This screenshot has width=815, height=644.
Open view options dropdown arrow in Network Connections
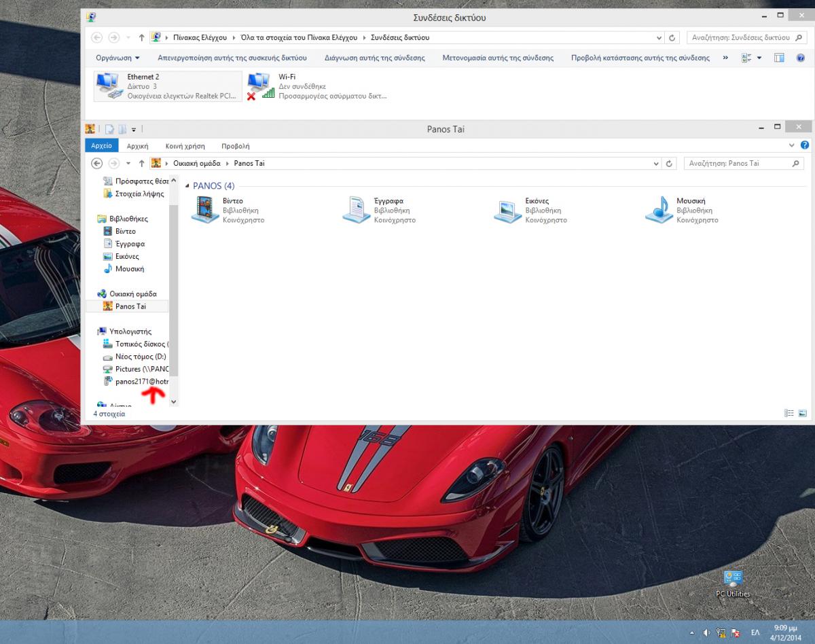[x=759, y=58]
